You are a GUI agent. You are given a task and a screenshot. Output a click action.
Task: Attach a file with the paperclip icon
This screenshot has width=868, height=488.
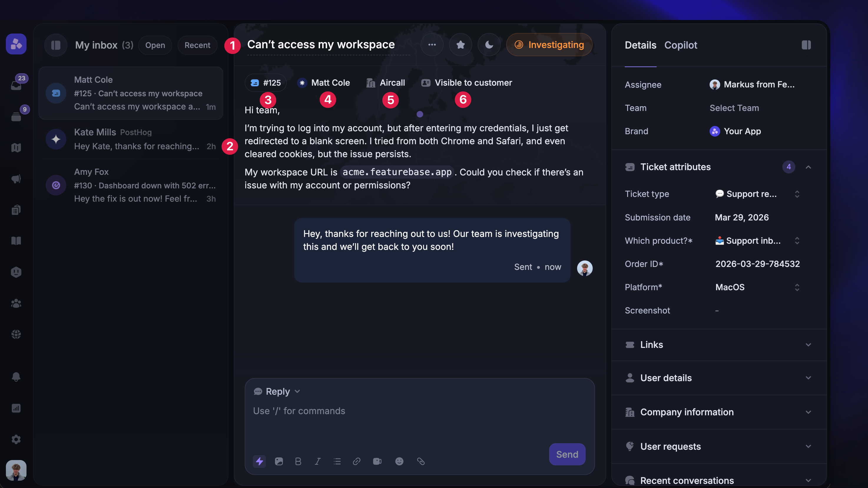tap(421, 461)
